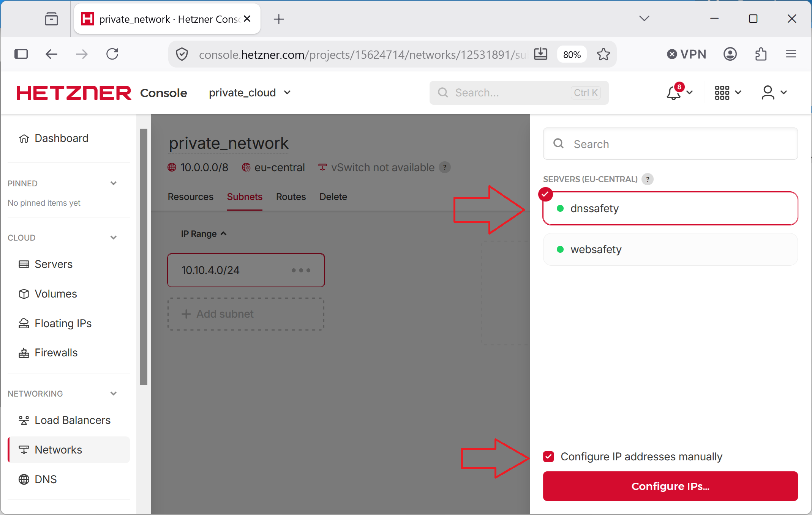
Task: Select the websafety server
Action: (670, 249)
